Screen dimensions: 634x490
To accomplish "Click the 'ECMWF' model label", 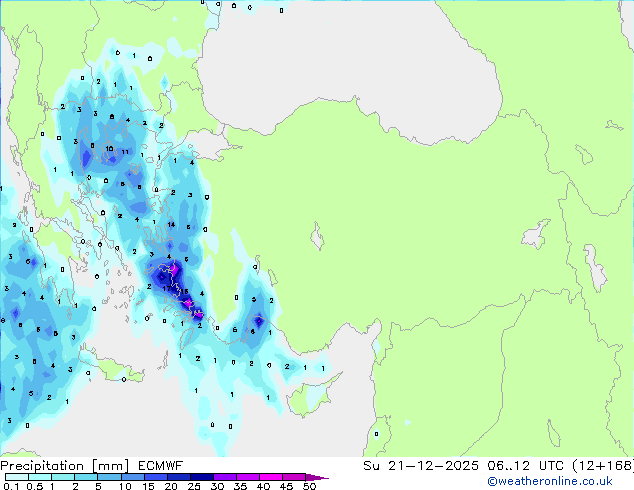I will [x=161, y=466].
